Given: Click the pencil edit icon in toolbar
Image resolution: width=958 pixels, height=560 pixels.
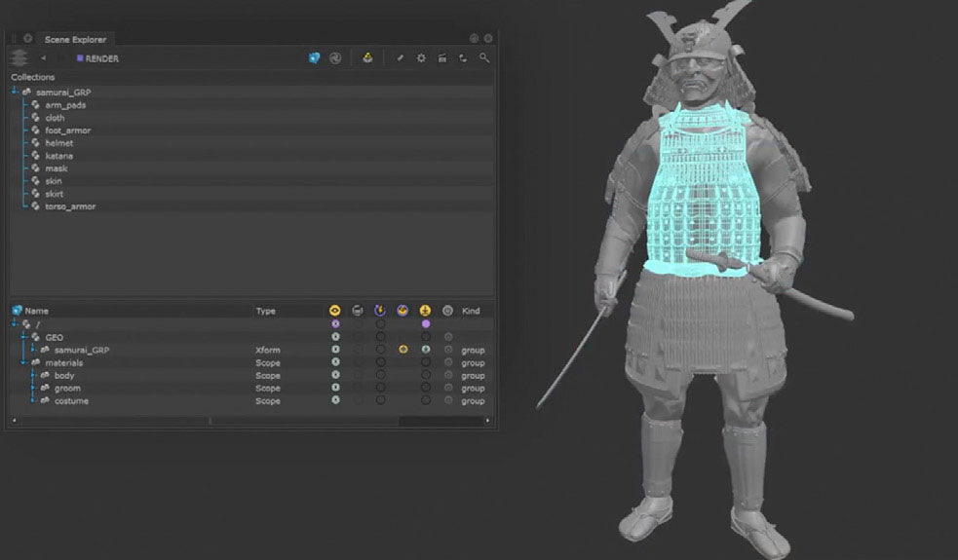Looking at the screenshot, I should [x=401, y=58].
